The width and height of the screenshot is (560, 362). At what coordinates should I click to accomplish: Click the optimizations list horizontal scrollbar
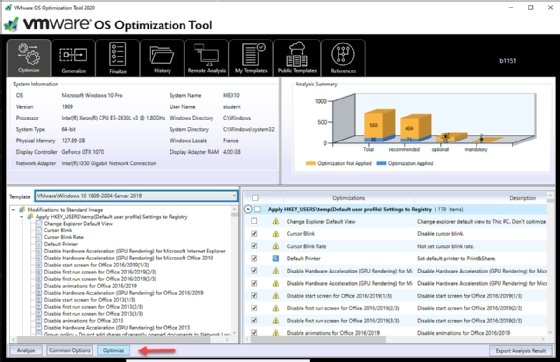pyautogui.click(x=318, y=340)
